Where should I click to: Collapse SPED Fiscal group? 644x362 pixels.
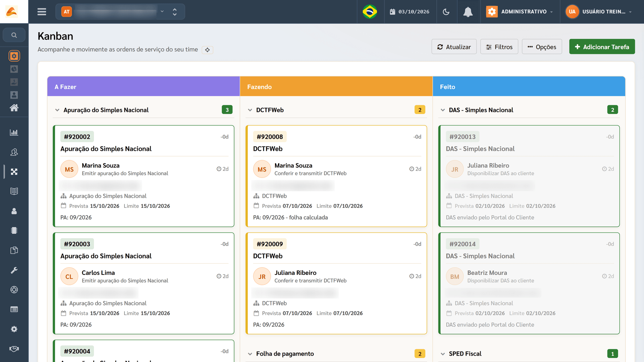(443, 354)
